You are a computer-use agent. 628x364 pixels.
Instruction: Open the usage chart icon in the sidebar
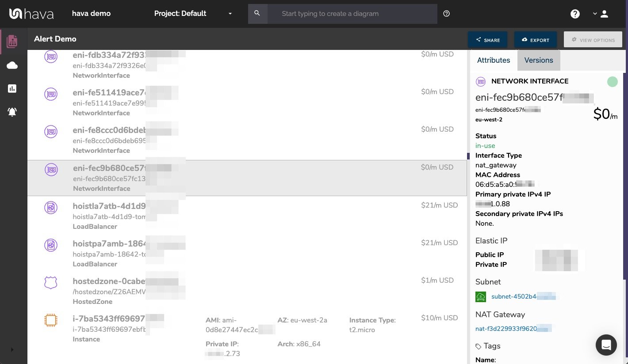click(x=12, y=88)
